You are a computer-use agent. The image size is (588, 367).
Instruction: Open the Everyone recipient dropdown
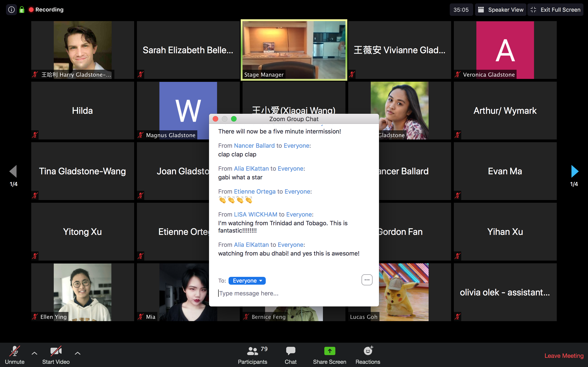(x=247, y=281)
